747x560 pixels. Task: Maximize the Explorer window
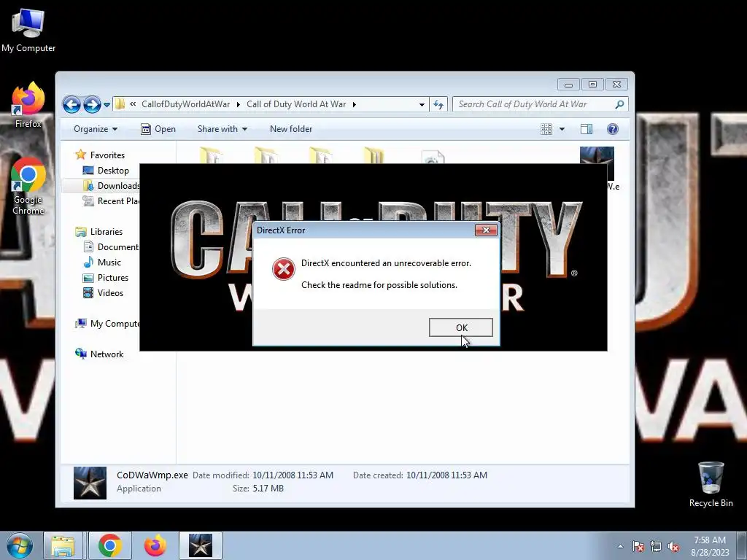pyautogui.click(x=592, y=85)
